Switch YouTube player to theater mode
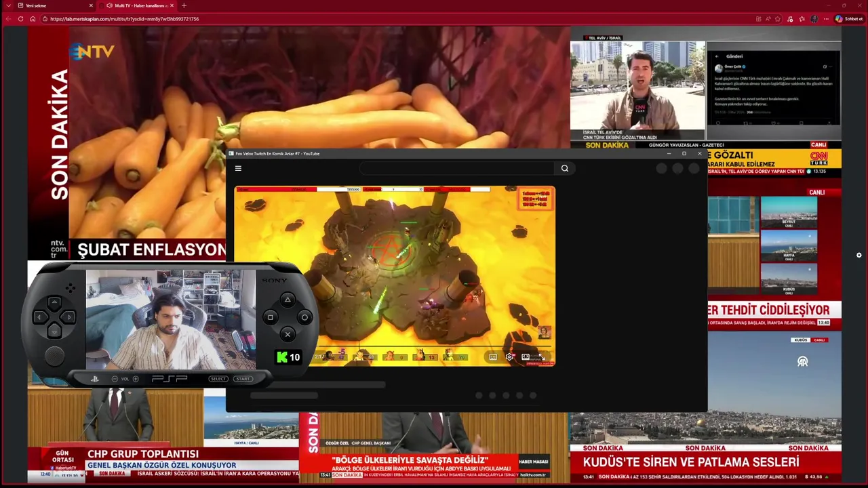The height and width of the screenshot is (488, 868). point(526,357)
